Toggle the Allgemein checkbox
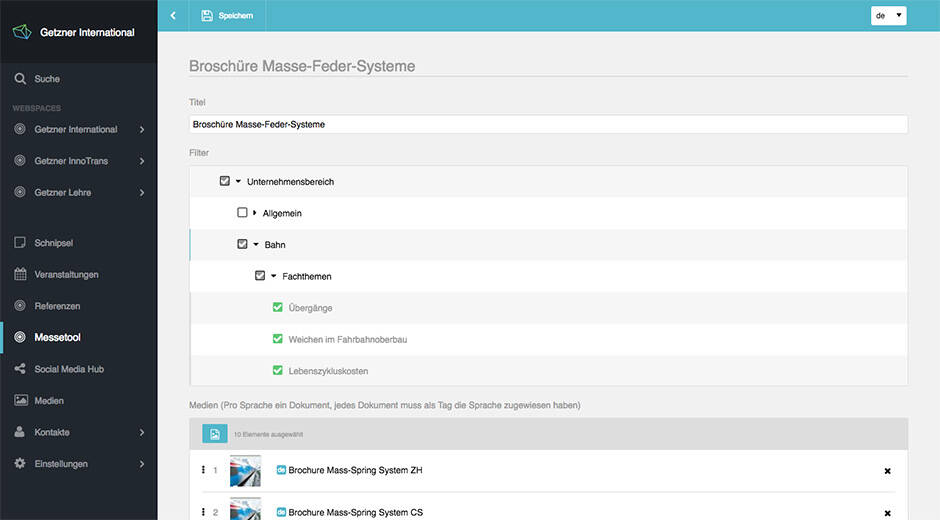This screenshot has height=520, width=940. tap(242, 213)
